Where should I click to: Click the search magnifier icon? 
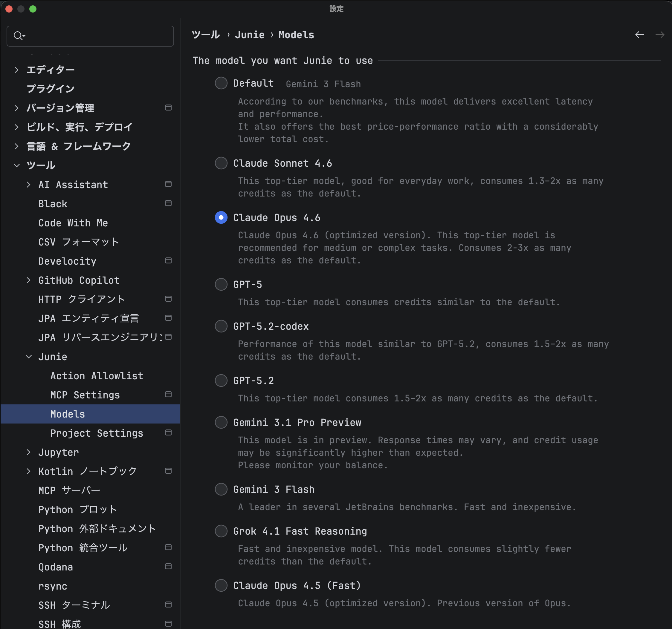[18, 36]
